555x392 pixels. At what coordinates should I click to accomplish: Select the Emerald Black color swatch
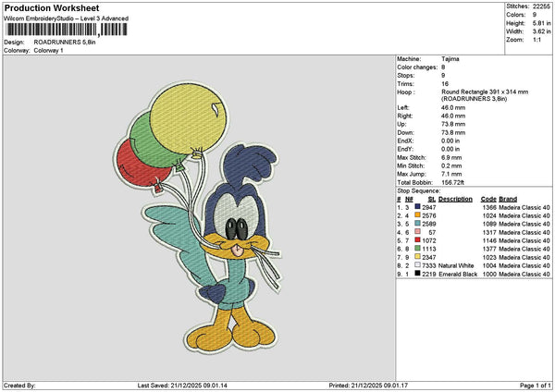click(x=417, y=274)
